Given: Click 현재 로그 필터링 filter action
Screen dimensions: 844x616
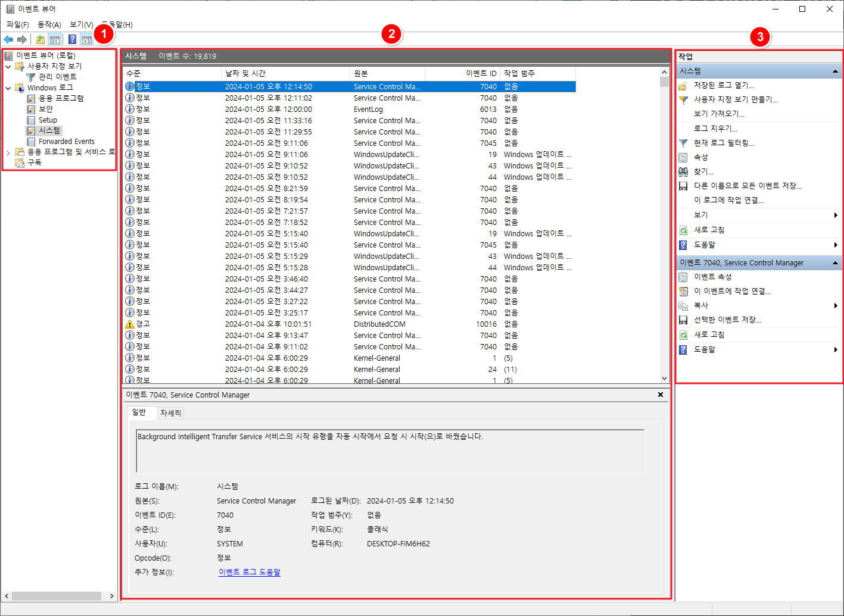Looking at the screenshot, I should coord(724,143).
